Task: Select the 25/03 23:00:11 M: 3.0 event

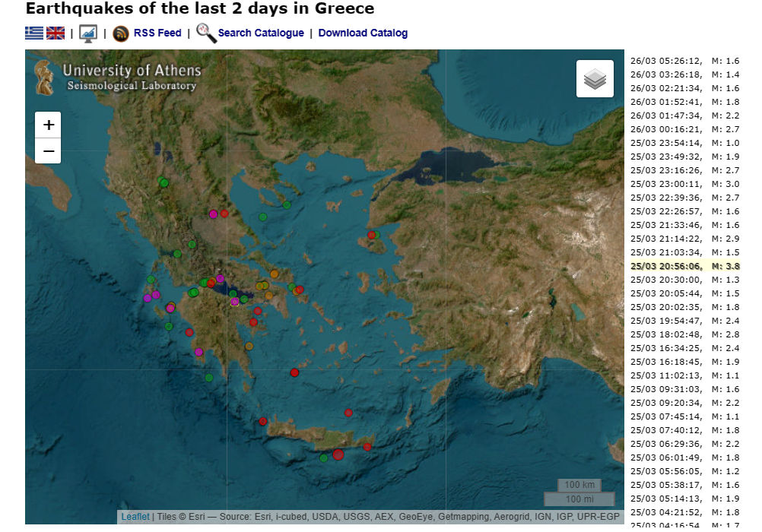Action: tap(684, 184)
